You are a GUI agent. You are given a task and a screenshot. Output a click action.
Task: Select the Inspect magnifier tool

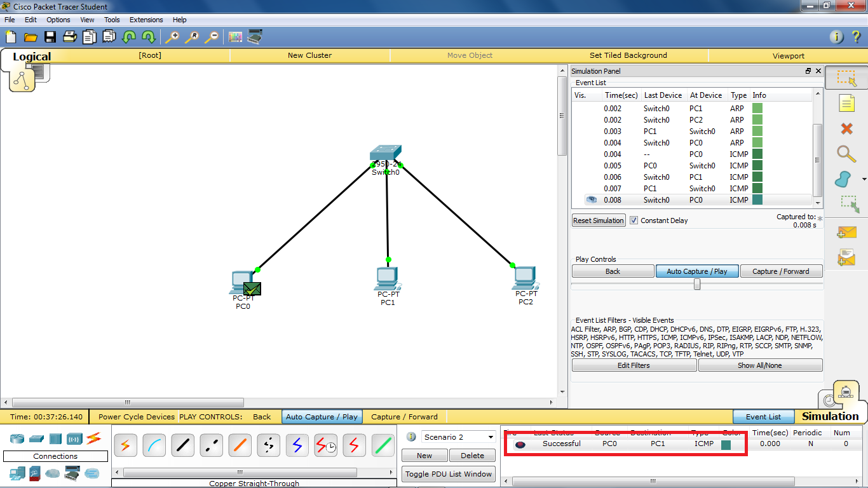tap(846, 154)
